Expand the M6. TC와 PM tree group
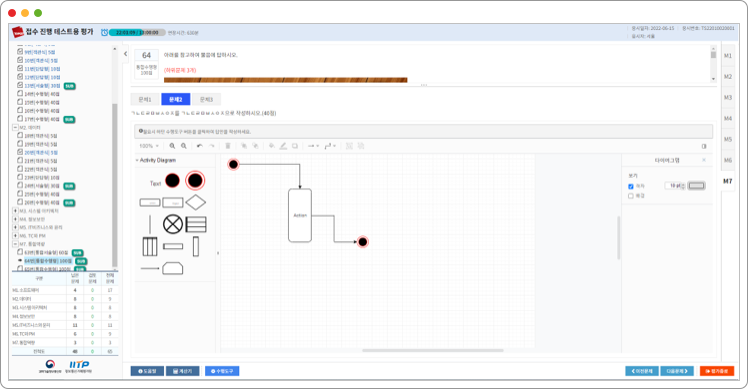The image size is (748, 389). pos(15,236)
